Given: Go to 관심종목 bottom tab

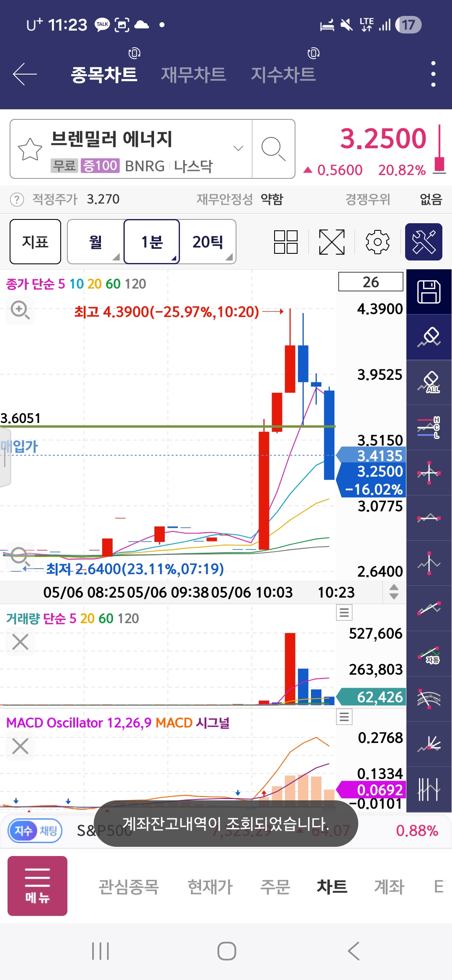Looking at the screenshot, I should [x=128, y=887].
